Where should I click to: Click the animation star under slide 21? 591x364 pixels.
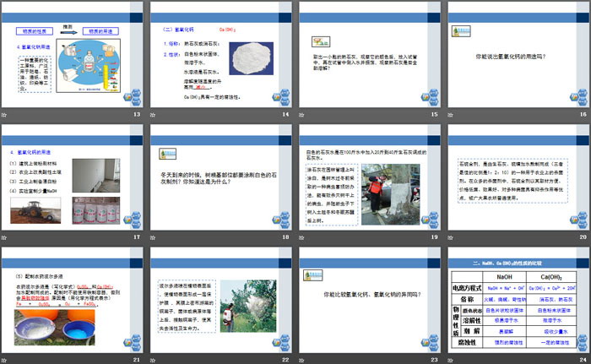[5, 359]
